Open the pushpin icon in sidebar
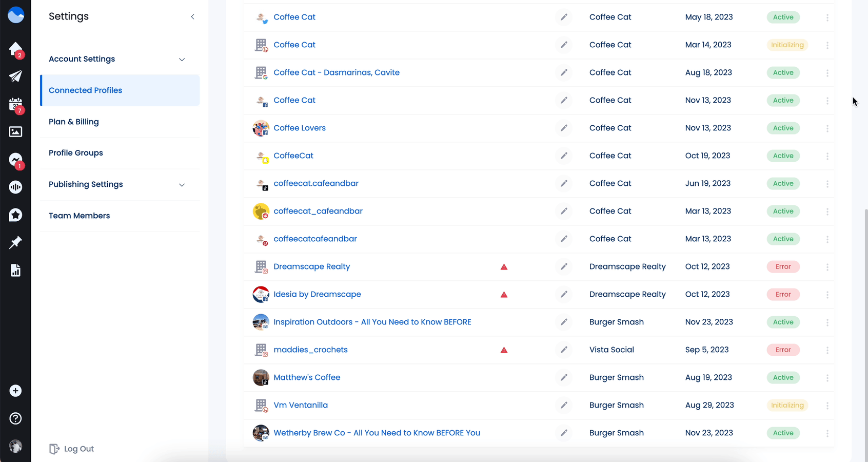 click(15, 242)
